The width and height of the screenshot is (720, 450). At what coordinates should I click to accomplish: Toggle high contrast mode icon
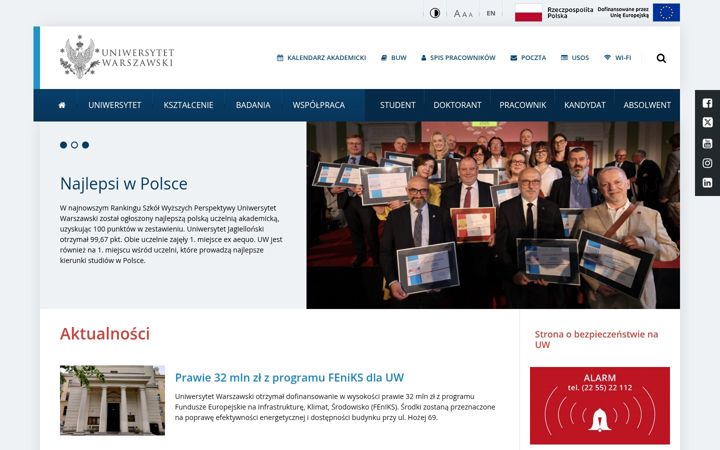[435, 13]
